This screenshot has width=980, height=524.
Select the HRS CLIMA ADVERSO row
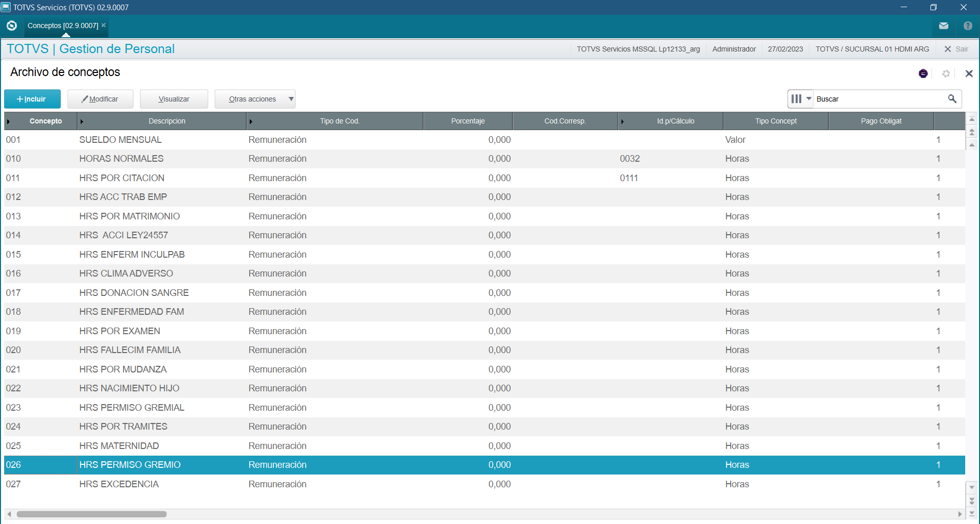coord(485,273)
